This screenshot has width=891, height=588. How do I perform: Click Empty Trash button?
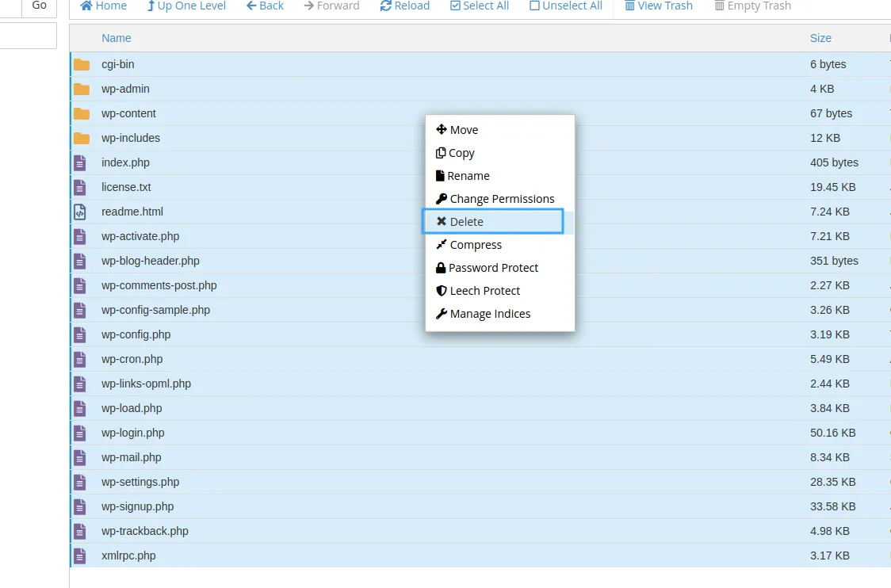tap(752, 6)
